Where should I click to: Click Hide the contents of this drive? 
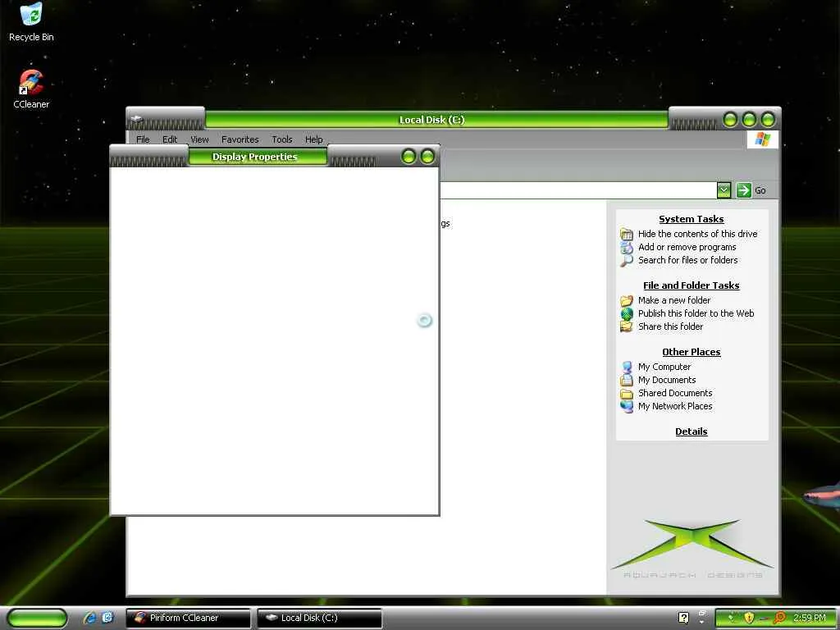coord(697,234)
